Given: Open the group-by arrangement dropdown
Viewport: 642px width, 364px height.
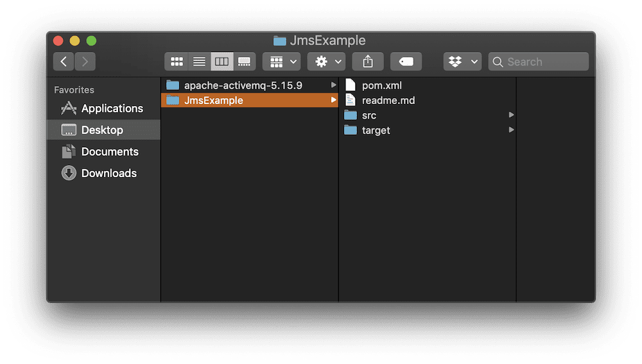Looking at the screenshot, I should (282, 62).
